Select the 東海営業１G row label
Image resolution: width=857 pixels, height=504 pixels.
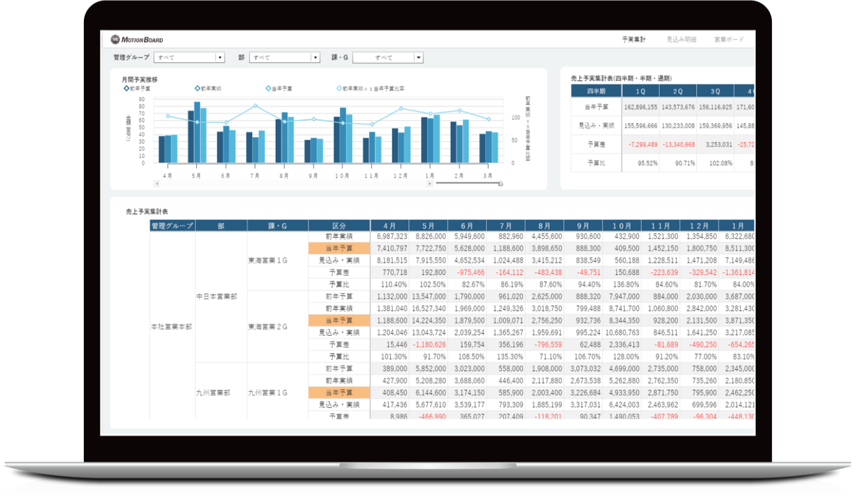tap(268, 261)
